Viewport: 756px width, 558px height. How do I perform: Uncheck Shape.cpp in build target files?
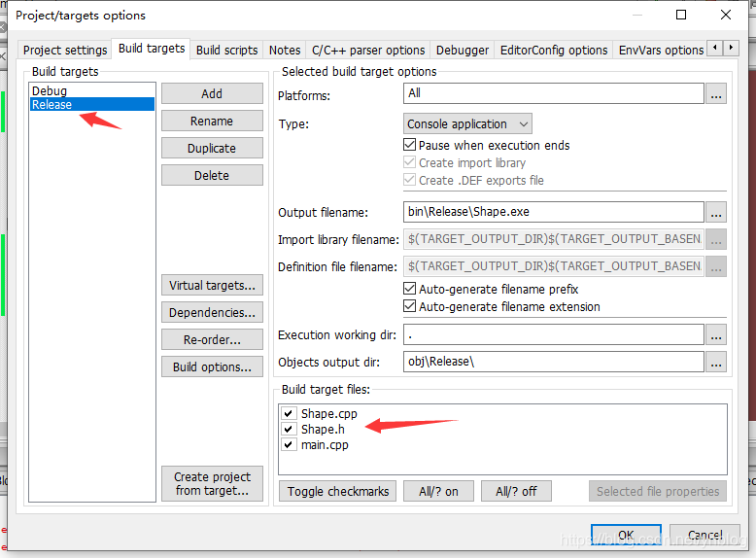tap(289, 413)
